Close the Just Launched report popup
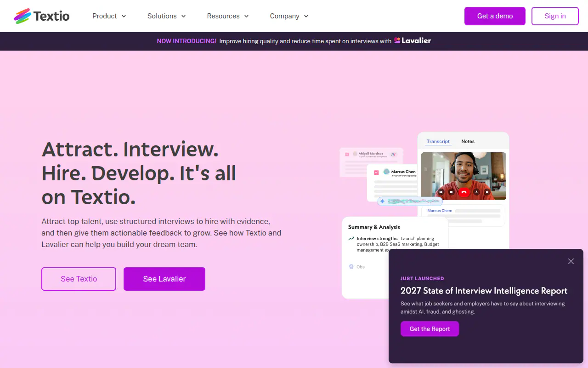 coord(571,261)
